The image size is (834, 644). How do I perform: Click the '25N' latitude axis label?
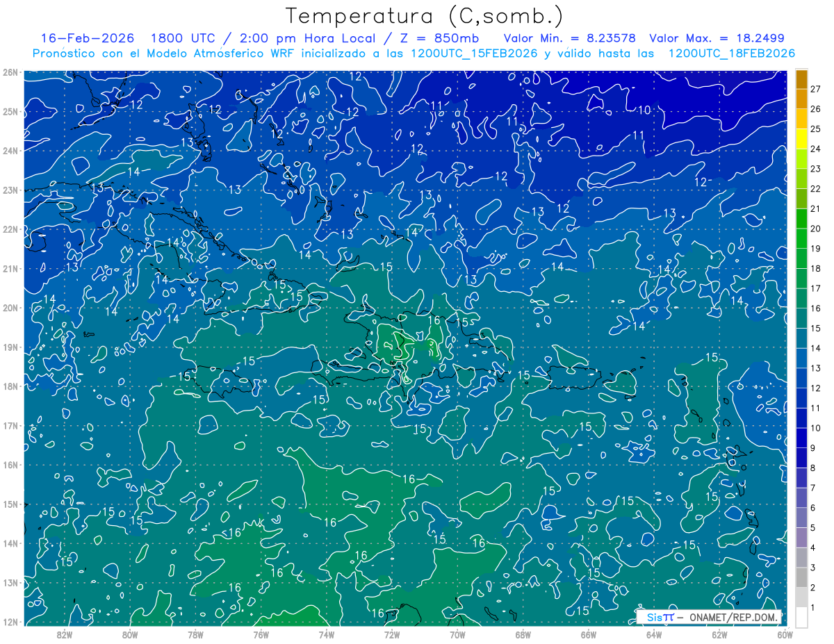10,111
